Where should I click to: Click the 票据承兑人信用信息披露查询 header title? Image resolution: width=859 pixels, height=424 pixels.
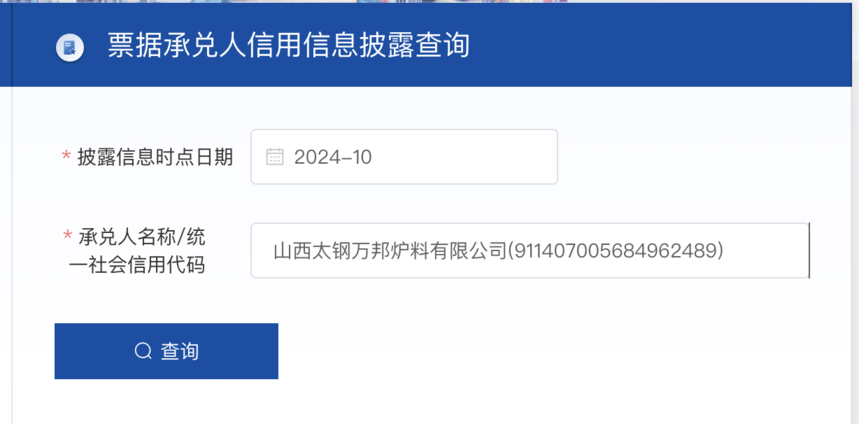[289, 45]
